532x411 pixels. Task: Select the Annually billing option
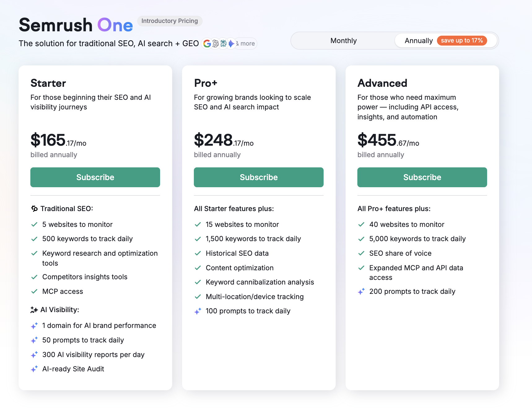pyautogui.click(x=419, y=41)
